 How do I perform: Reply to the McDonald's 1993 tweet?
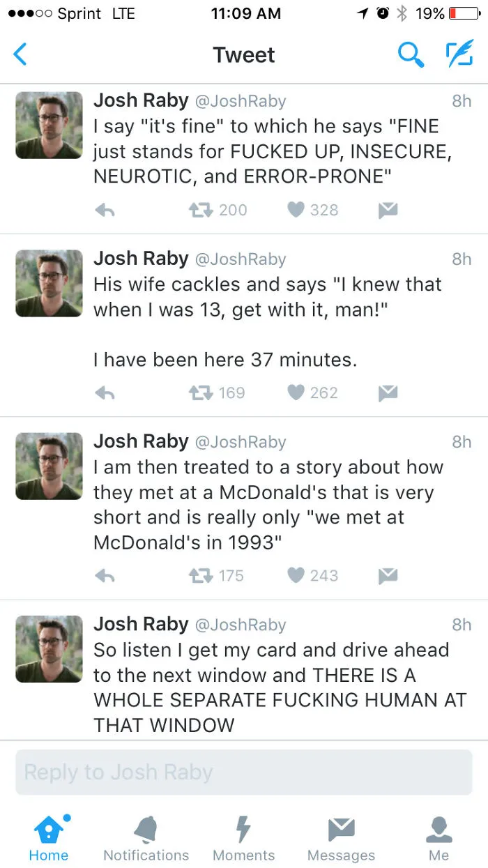coord(105,576)
